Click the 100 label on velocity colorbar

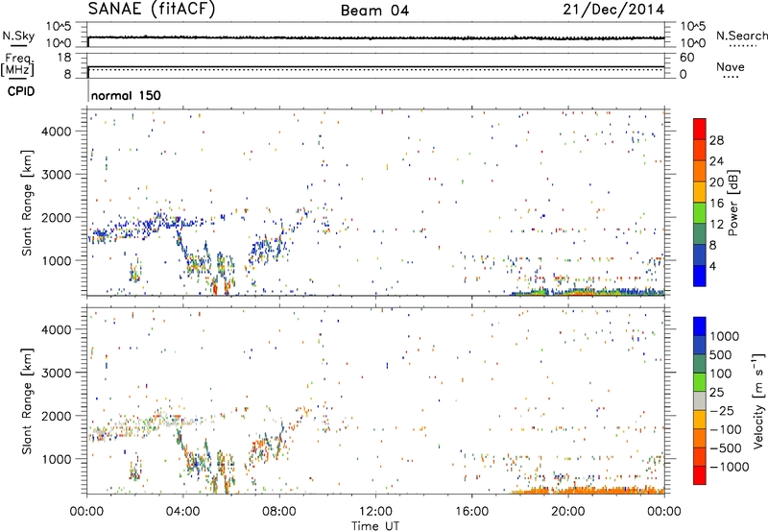[721, 374]
